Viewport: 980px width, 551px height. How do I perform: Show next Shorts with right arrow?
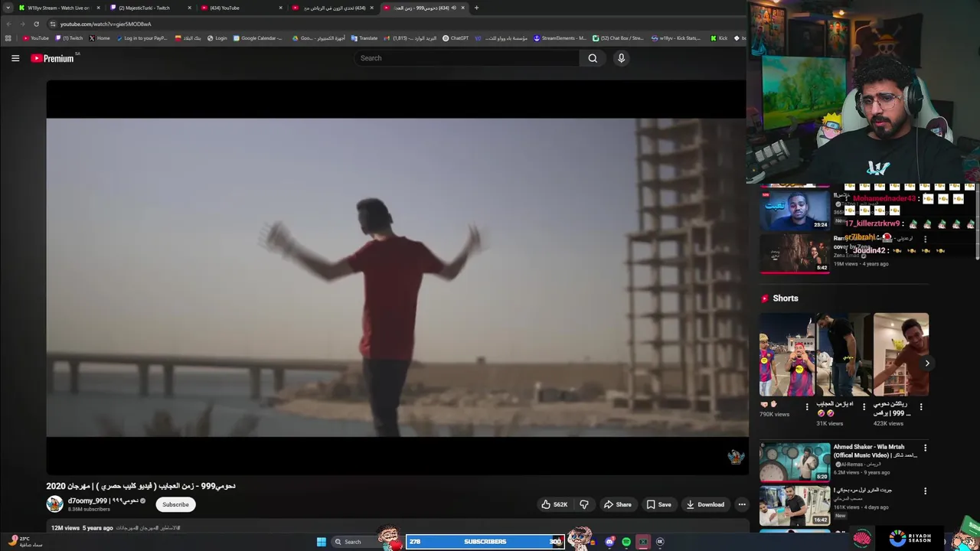pyautogui.click(x=926, y=364)
